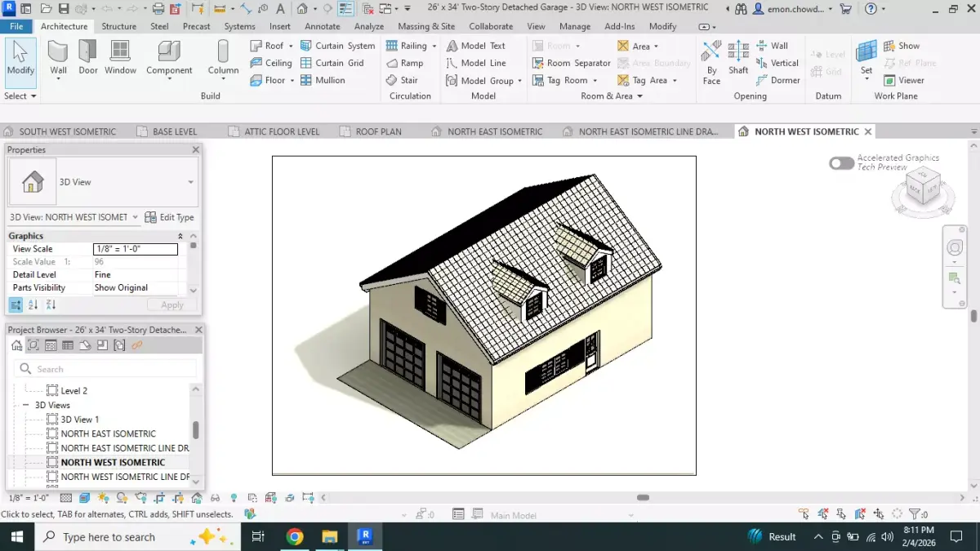Open the navigation wheel in the nav bar
The height and width of the screenshot is (551, 980).
click(x=955, y=247)
